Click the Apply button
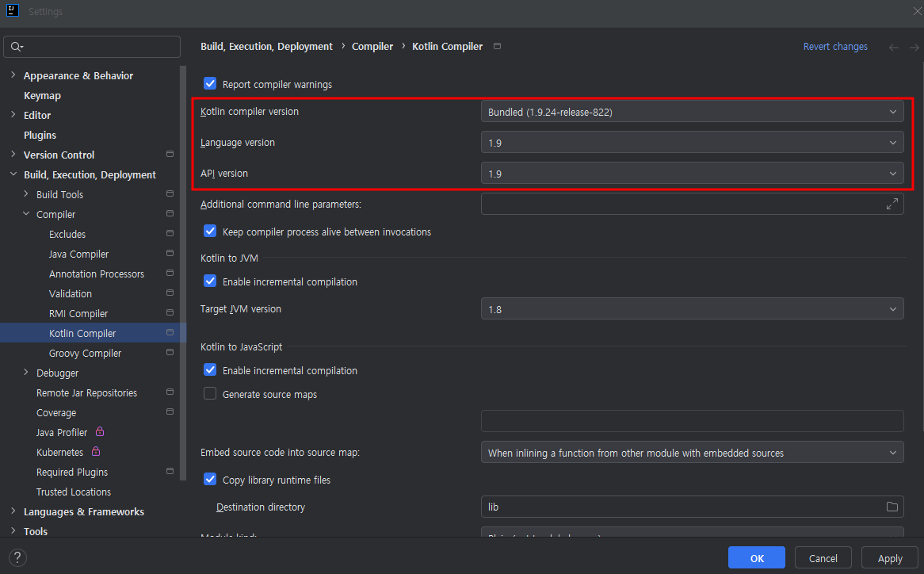This screenshot has width=924, height=574. (x=890, y=558)
